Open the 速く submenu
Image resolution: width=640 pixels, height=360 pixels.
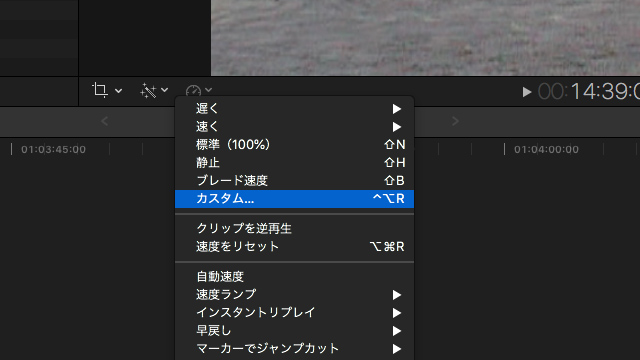(294, 127)
